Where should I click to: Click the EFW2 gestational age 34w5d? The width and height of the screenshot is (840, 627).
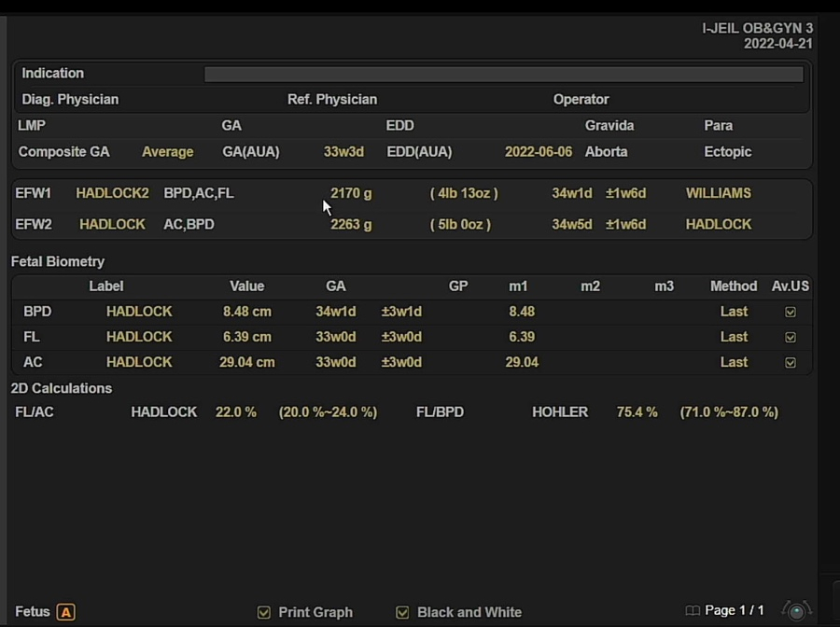pos(572,224)
